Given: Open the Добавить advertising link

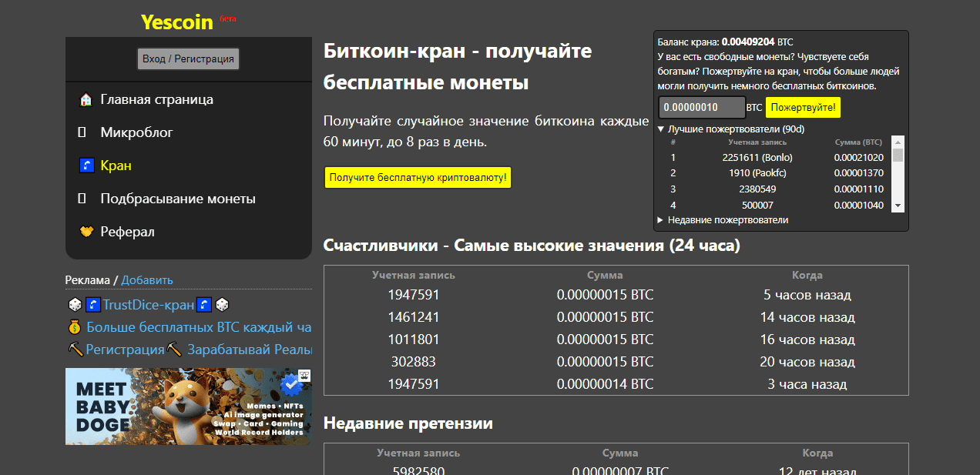Looking at the screenshot, I should coord(146,279).
